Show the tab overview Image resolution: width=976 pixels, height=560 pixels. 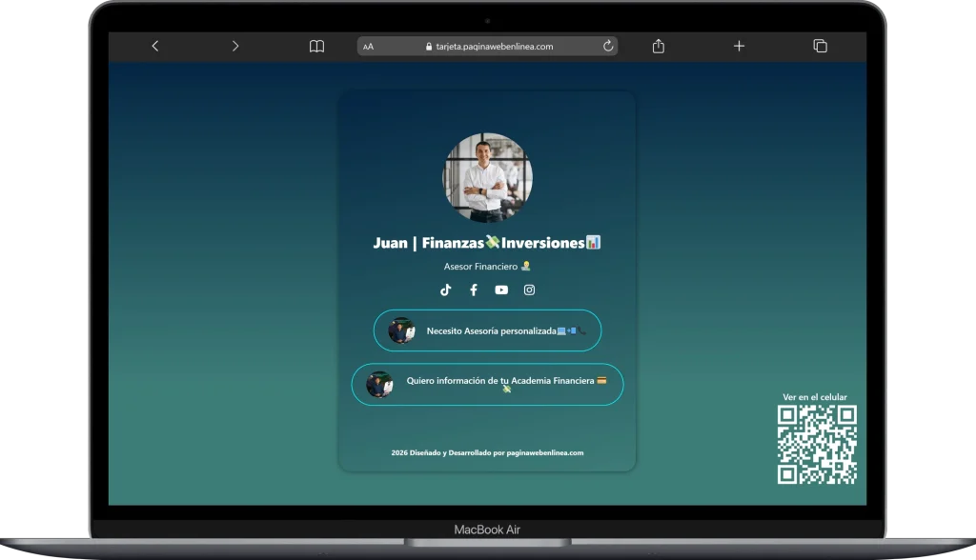point(820,46)
